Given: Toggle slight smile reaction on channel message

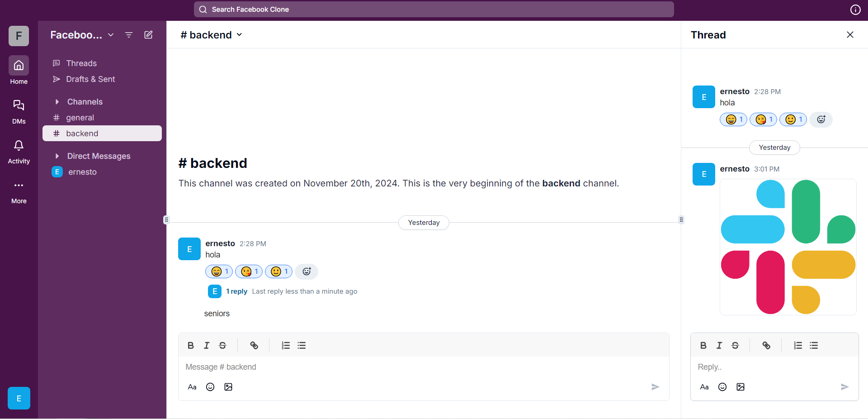Looking at the screenshot, I should click(279, 271).
